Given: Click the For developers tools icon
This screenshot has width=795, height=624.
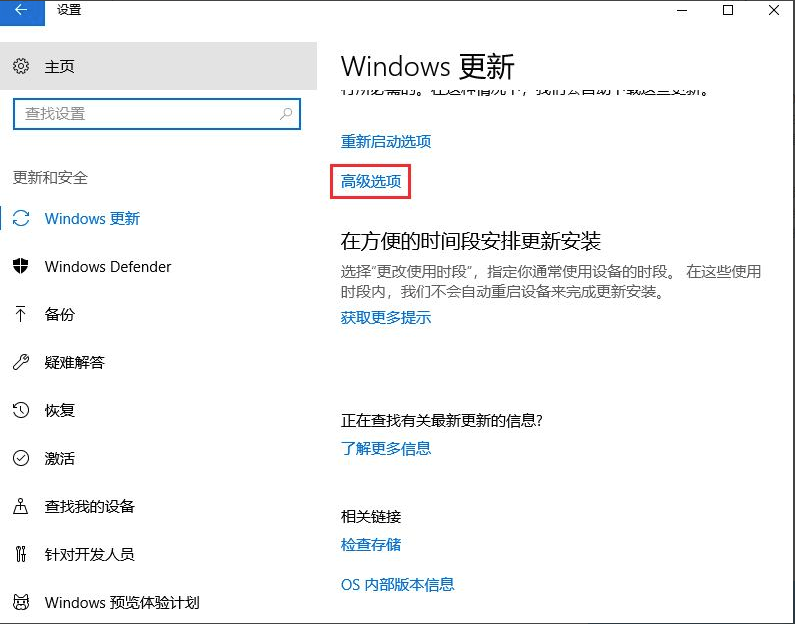Looking at the screenshot, I should tap(21, 555).
